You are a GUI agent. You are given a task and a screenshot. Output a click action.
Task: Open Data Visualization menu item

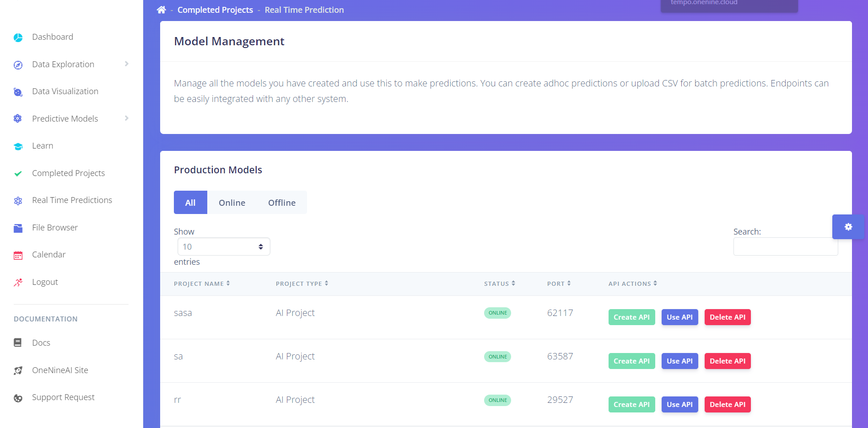(x=65, y=91)
